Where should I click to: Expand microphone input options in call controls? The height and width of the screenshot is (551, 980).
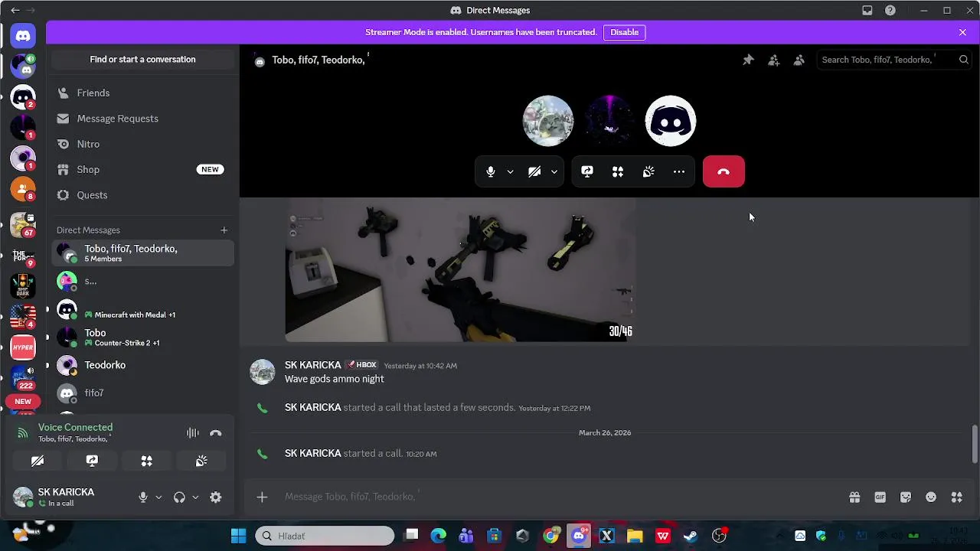pos(510,171)
